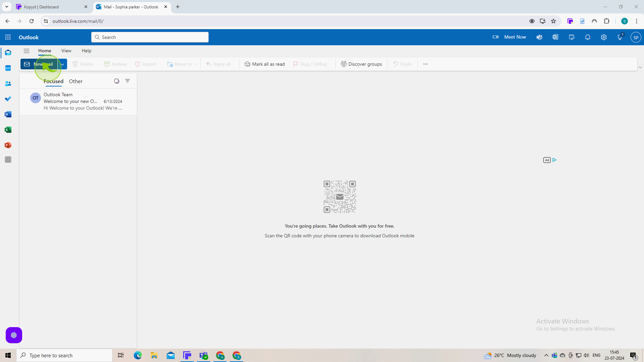Open Chrome menu three dots

click(x=636, y=21)
